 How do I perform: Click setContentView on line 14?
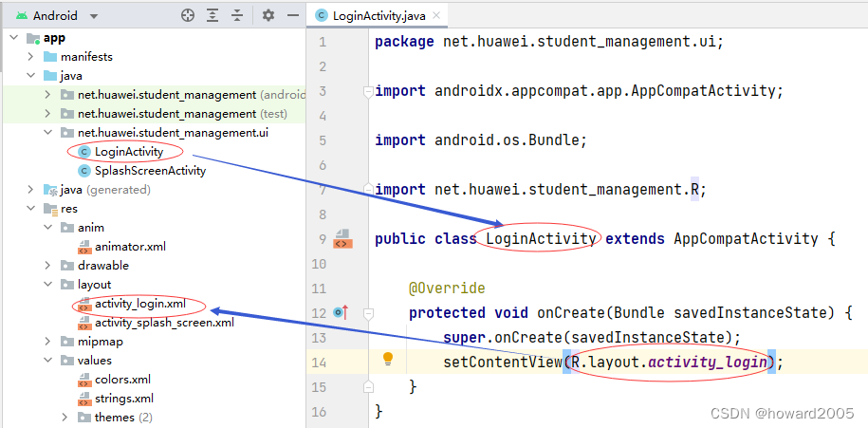pyautogui.click(x=503, y=363)
